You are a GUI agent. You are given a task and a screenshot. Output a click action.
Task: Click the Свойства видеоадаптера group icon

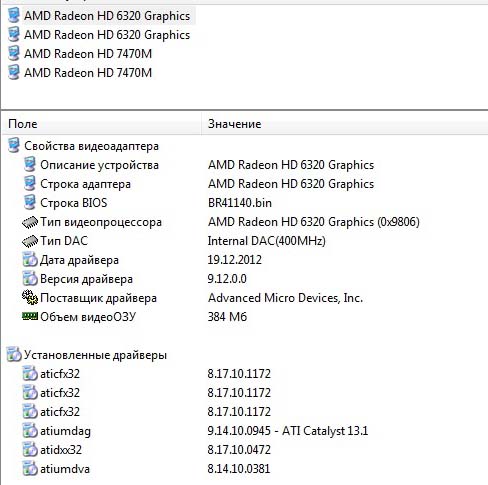(14, 146)
